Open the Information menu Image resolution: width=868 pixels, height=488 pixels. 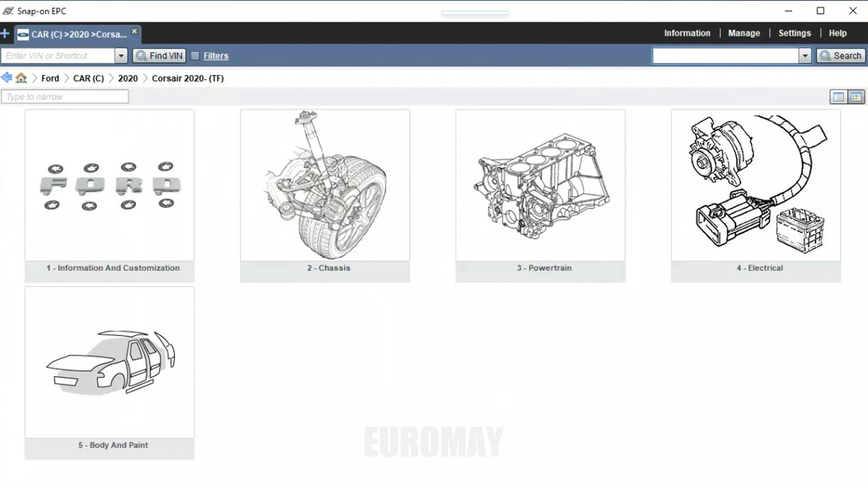click(687, 33)
